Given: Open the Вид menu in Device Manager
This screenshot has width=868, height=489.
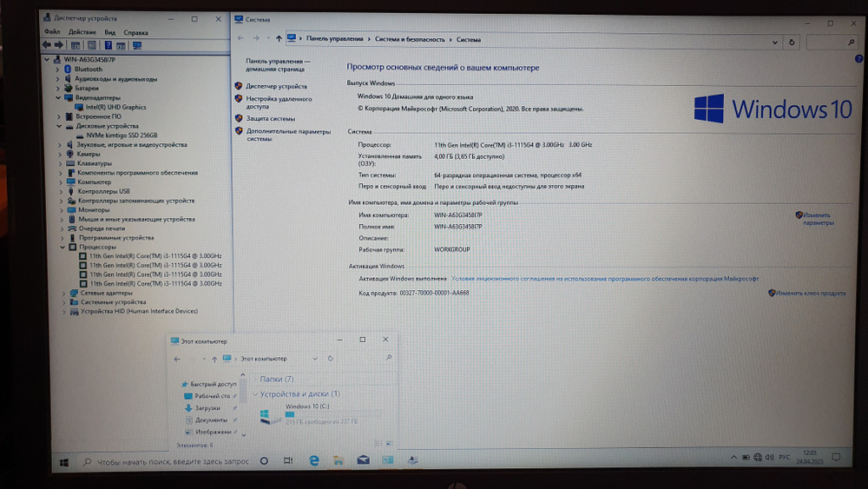Looking at the screenshot, I should [x=110, y=33].
